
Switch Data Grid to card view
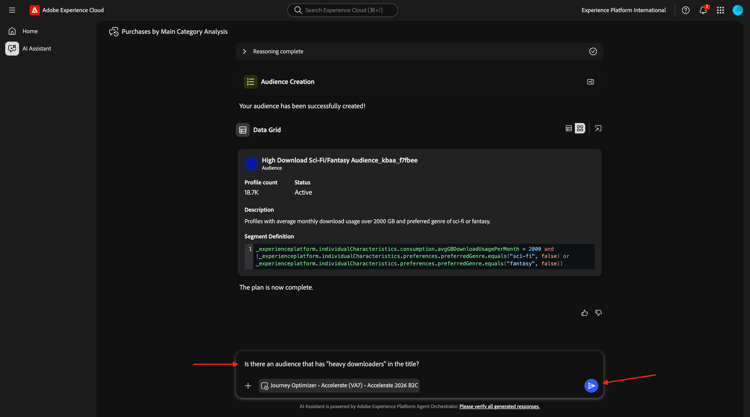click(580, 128)
